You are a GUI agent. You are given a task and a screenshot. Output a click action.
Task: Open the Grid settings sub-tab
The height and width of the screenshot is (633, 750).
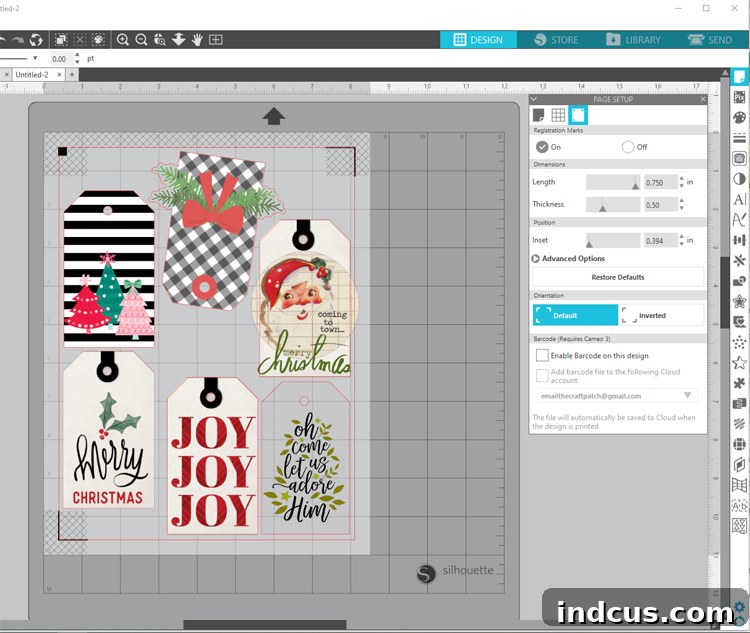pos(558,115)
